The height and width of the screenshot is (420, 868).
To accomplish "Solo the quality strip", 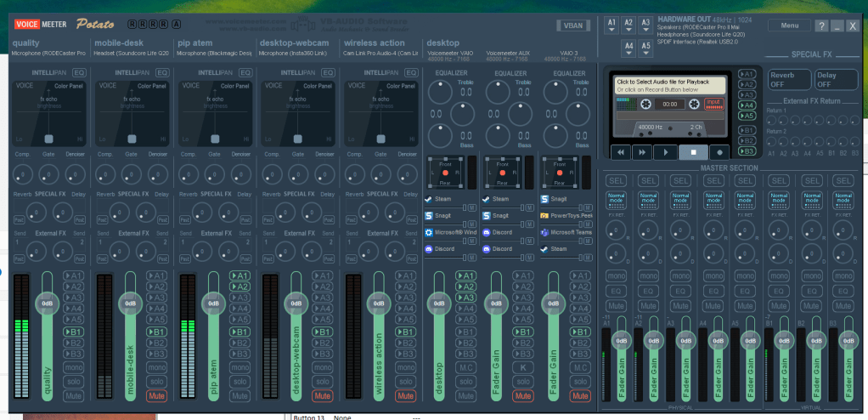I will (74, 382).
